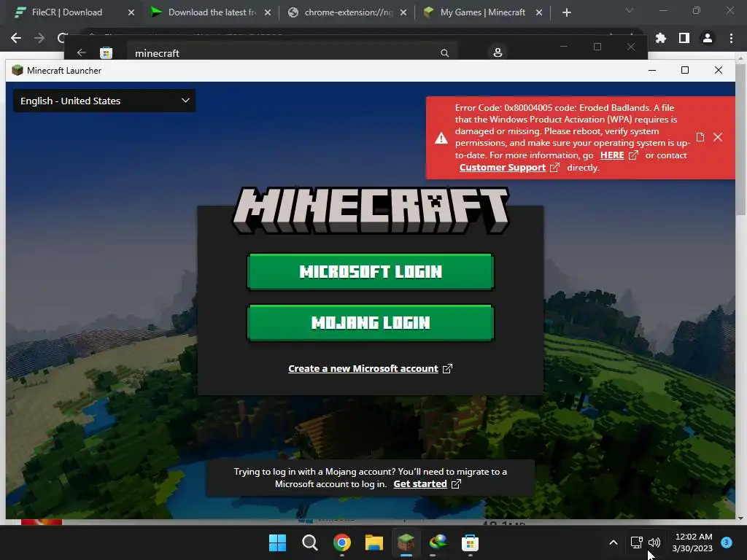The width and height of the screenshot is (747, 560).
Task: Click volume speaker icon in tray
Action: click(x=654, y=542)
